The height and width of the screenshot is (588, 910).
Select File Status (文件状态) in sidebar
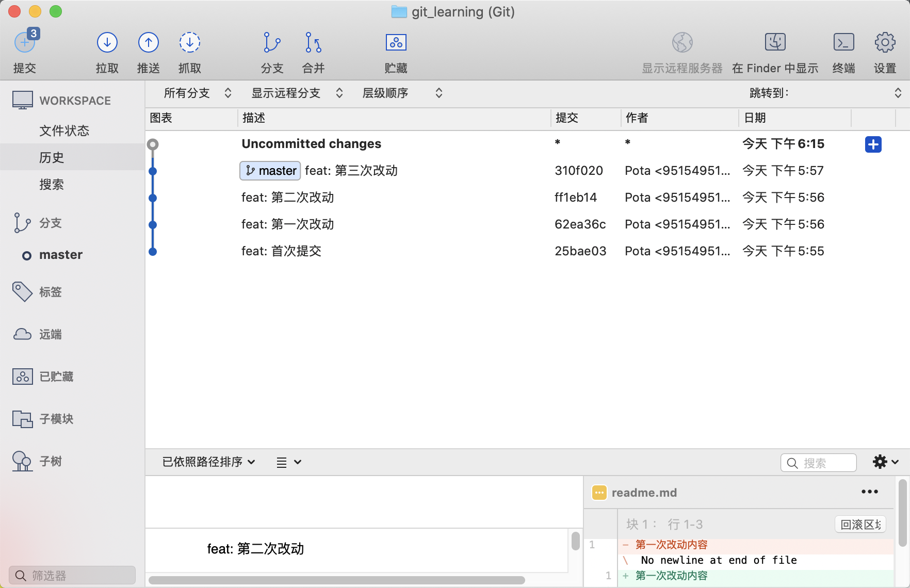pyautogui.click(x=72, y=130)
